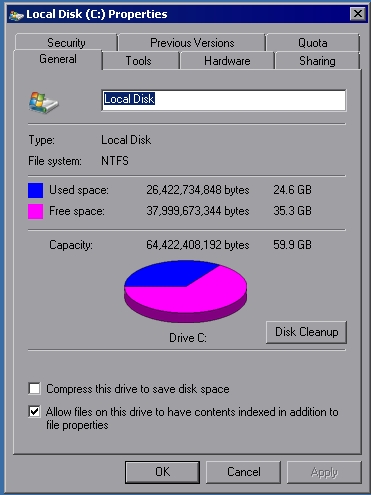Click the blue Used space swatch
Viewport: 371px width, 495px height.
pyautogui.click(x=35, y=190)
